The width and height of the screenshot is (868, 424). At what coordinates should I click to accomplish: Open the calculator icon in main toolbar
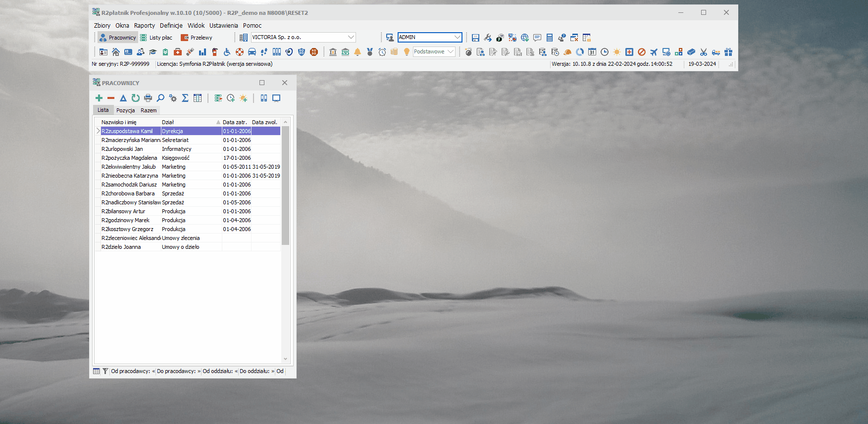pyautogui.click(x=550, y=38)
